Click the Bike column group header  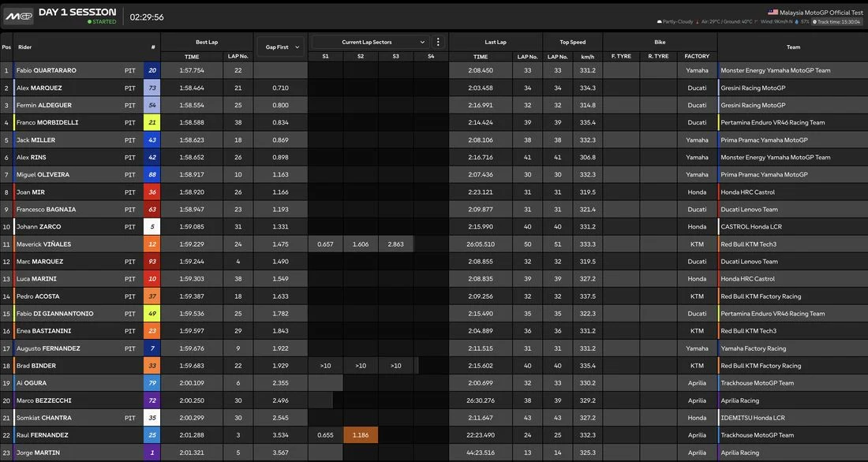pyautogui.click(x=660, y=42)
